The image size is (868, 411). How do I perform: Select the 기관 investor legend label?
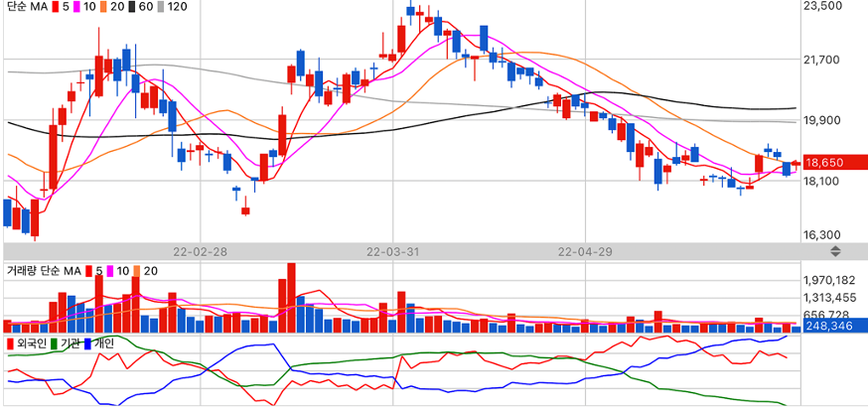[71, 343]
